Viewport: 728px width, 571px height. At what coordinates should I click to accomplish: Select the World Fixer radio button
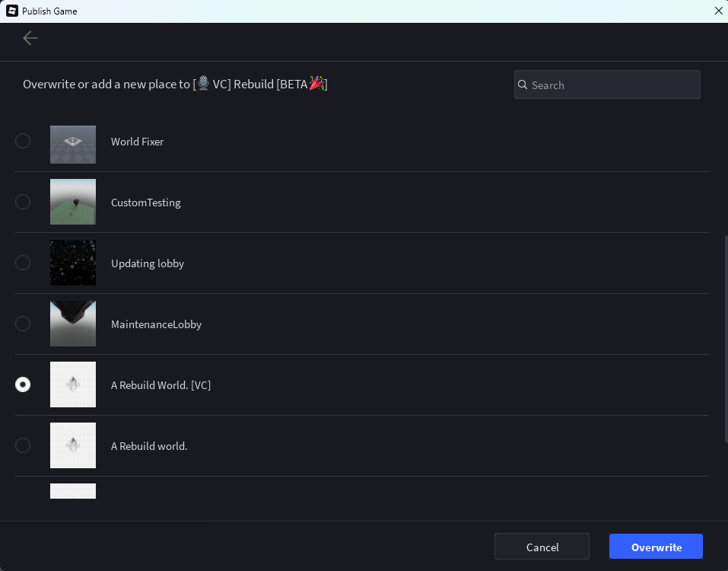[23, 141]
